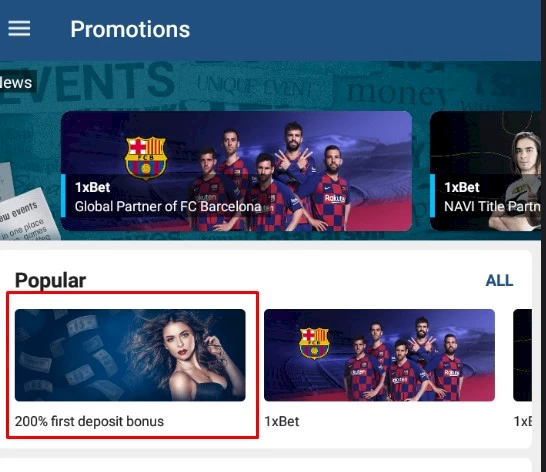Open Global Partner of FC Barcelona banner
This screenshot has height=472, width=546.
(x=236, y=171)
